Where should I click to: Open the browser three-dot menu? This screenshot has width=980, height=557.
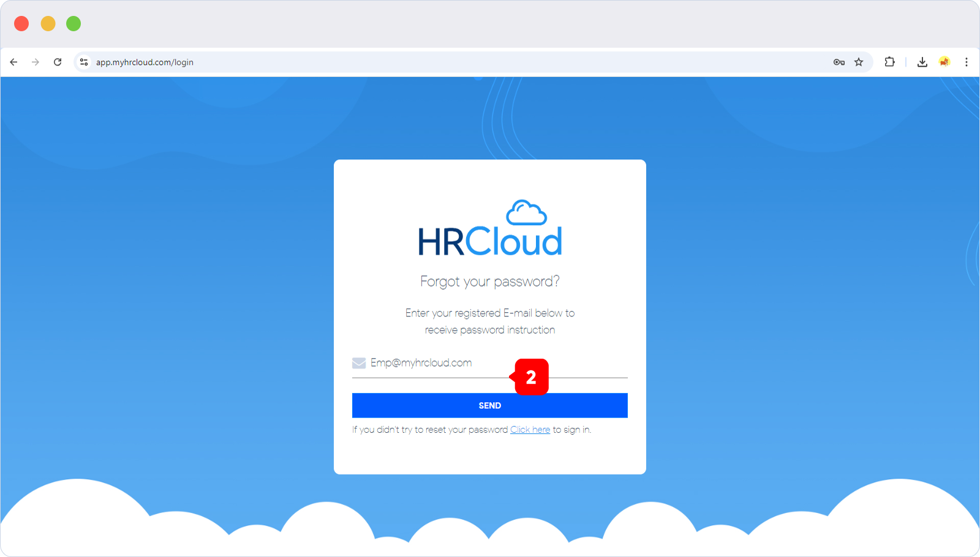pos(967,62)
